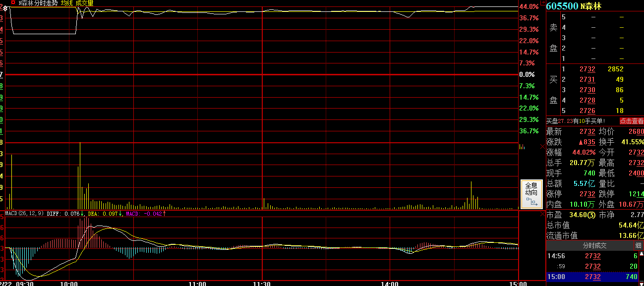Close the MACD pane with its red X
644x286 pixels.
point(541,215)
